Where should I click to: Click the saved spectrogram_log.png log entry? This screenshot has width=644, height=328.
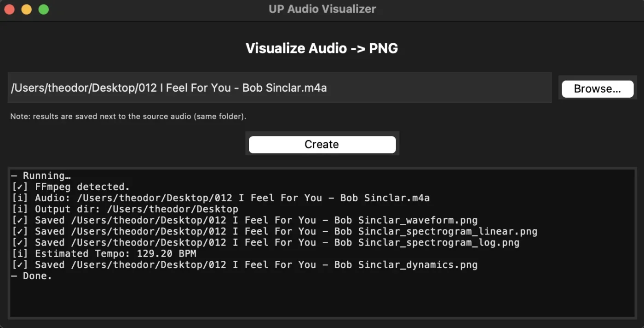point(265,242)
